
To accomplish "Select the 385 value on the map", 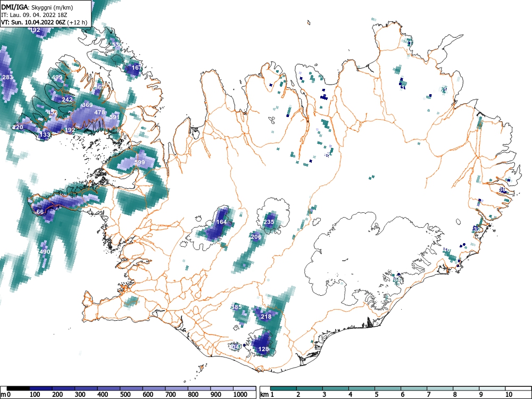I will point(237,307).
